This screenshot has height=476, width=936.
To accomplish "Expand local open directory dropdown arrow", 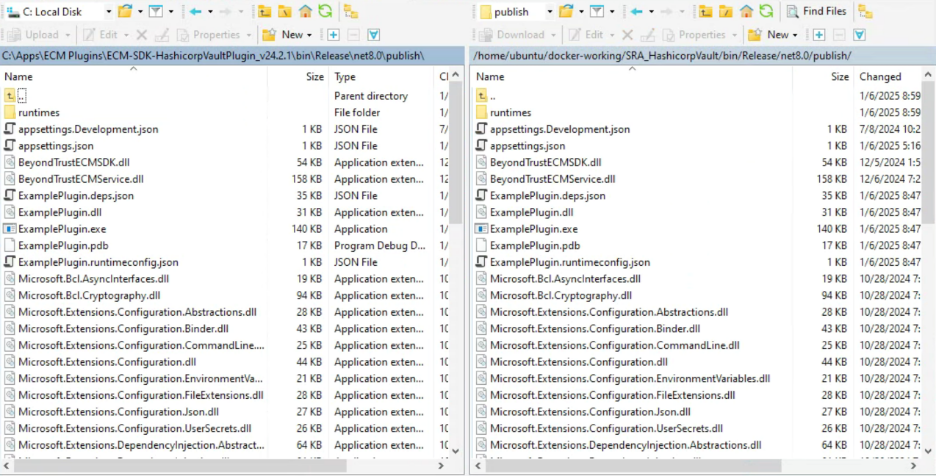I will tap(140, 11).
